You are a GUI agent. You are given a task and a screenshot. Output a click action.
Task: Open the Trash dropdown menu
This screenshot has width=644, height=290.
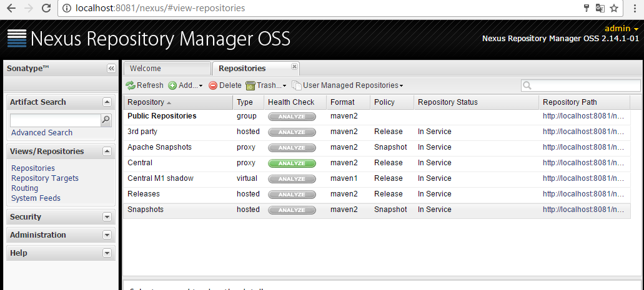click(x=266, y=85)
